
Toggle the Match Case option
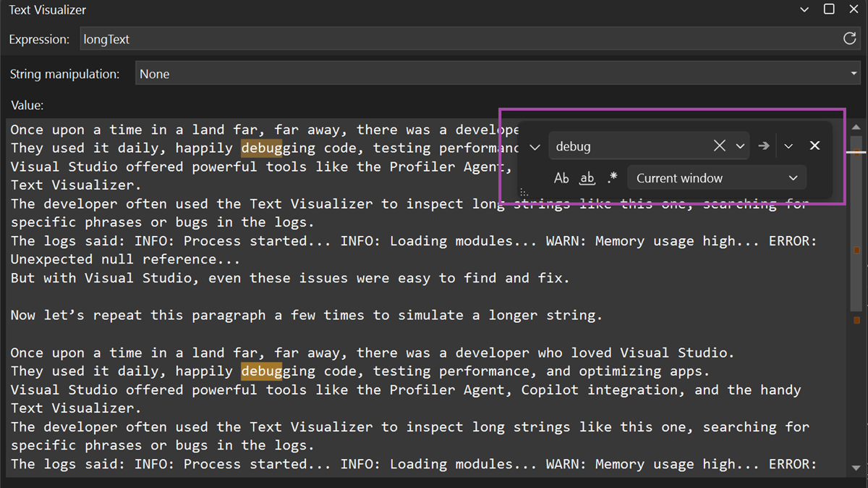pyautogui.click(x=562, y=178)
